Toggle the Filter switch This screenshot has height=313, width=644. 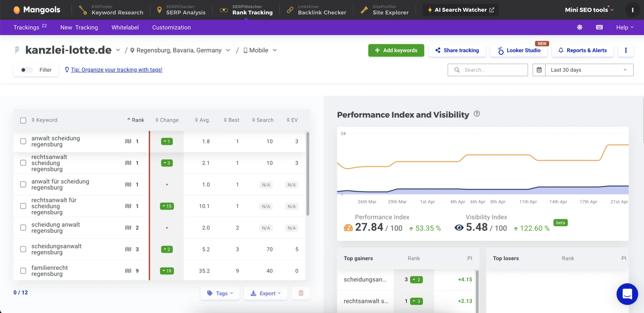[26, 70]
